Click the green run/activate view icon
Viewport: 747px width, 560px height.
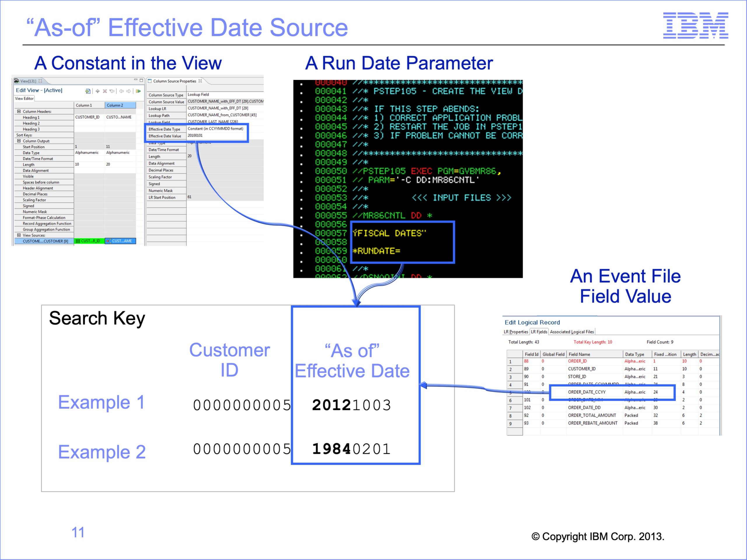pyautogui.click(x=139, y=91)
